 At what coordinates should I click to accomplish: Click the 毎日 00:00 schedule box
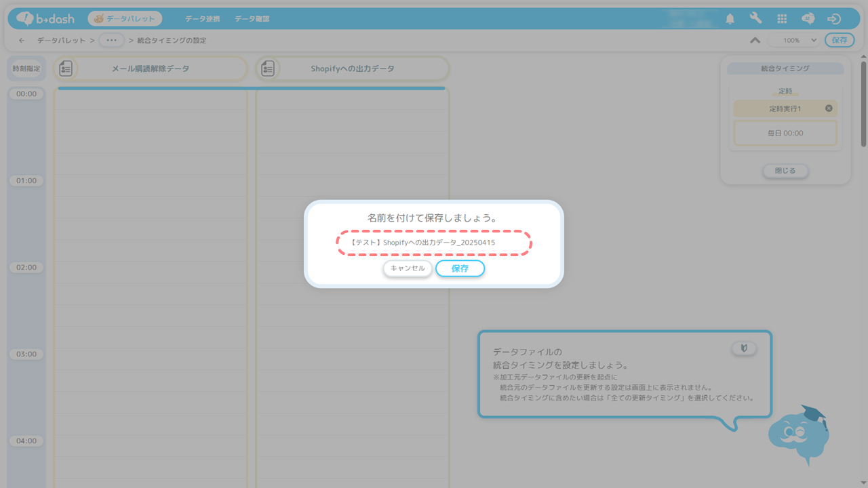785,134
